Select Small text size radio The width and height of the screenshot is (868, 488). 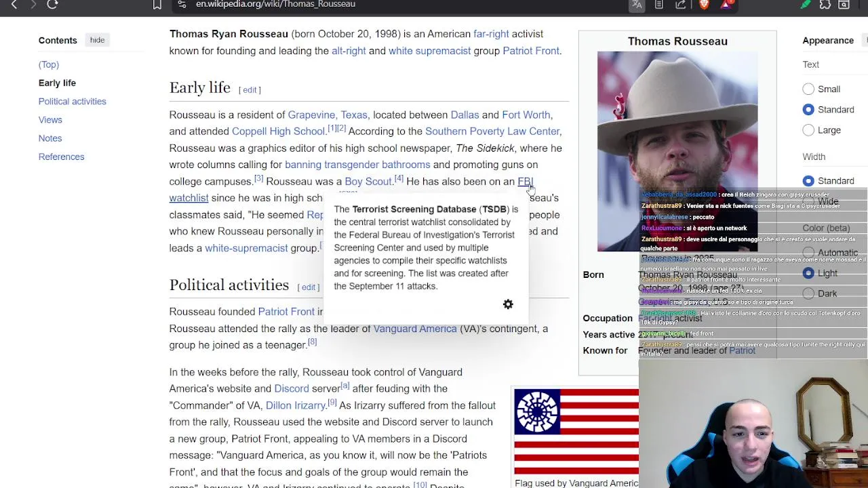pos(808,89)
